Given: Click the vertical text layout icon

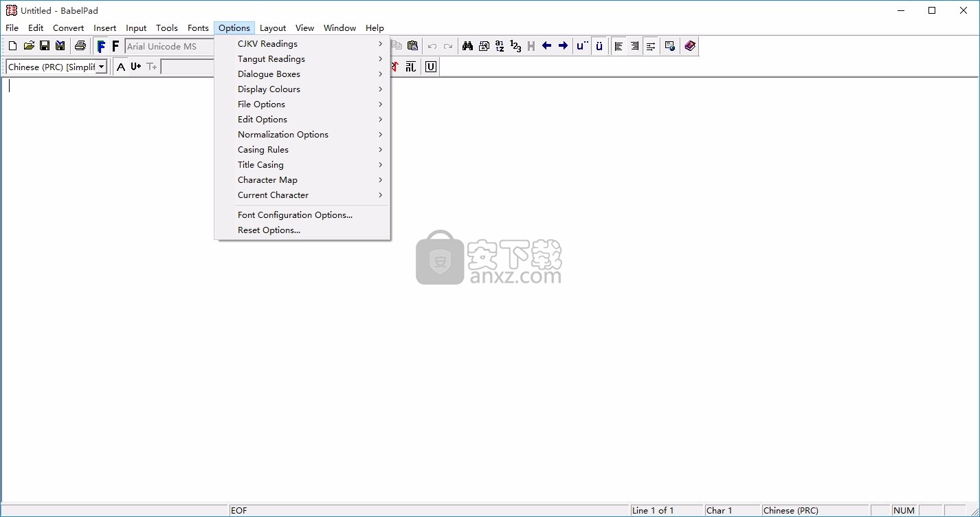Looking at the screenshot, I should (x=410, y=67).
